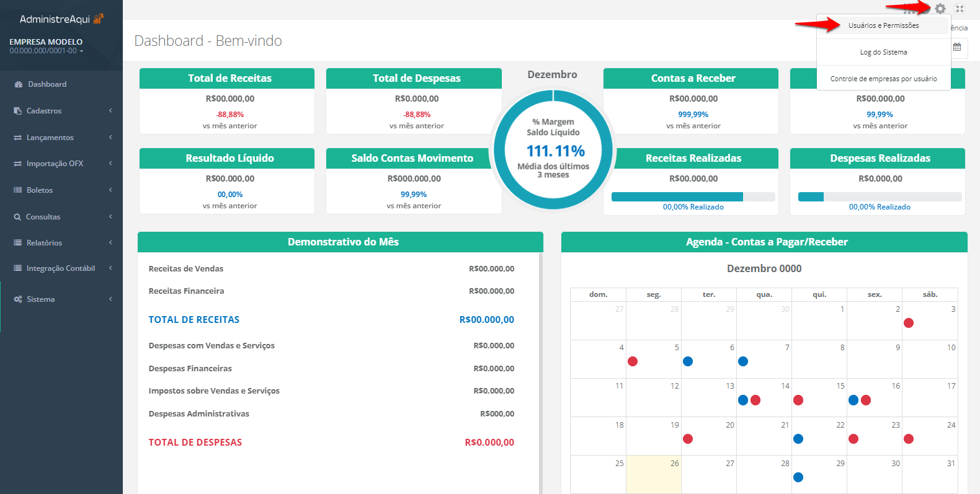This screenshot has width=980, height=494.
Task: Expand the Lançamentos sidebar submenu chevron
Action: (x=110, y=137)
